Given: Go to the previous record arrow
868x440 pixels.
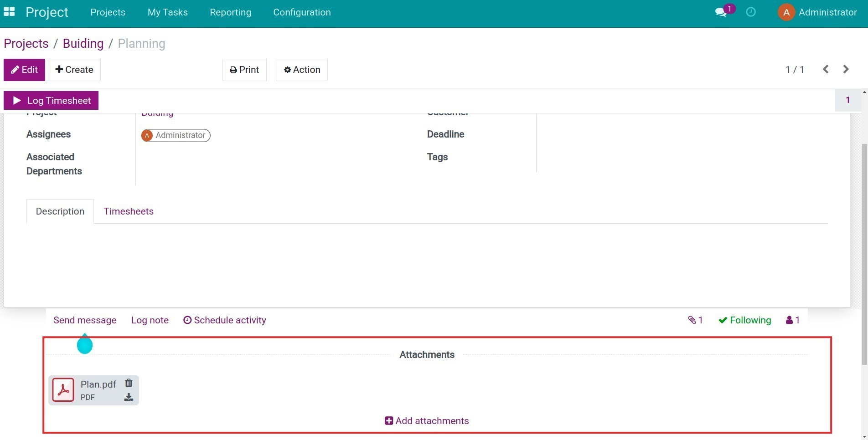Looking at the screenshot, I should 826,69.
